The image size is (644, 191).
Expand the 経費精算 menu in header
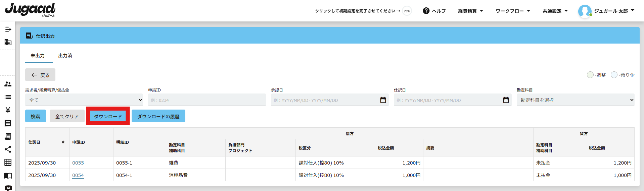tap(470, 11)
